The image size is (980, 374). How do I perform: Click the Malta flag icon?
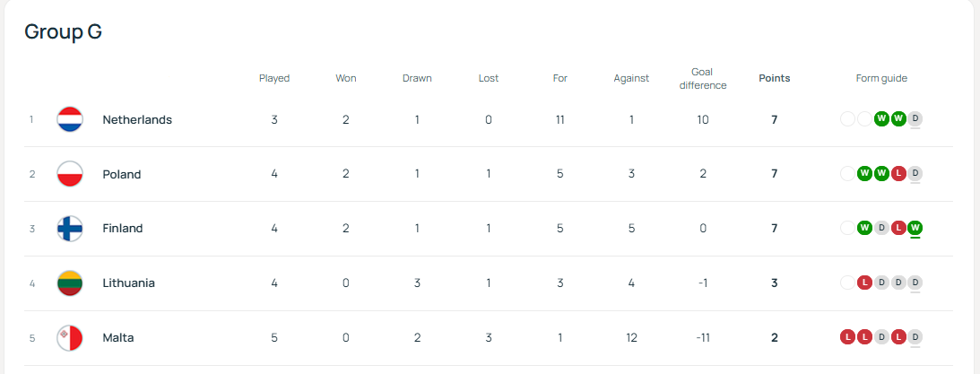coord(70,338)
